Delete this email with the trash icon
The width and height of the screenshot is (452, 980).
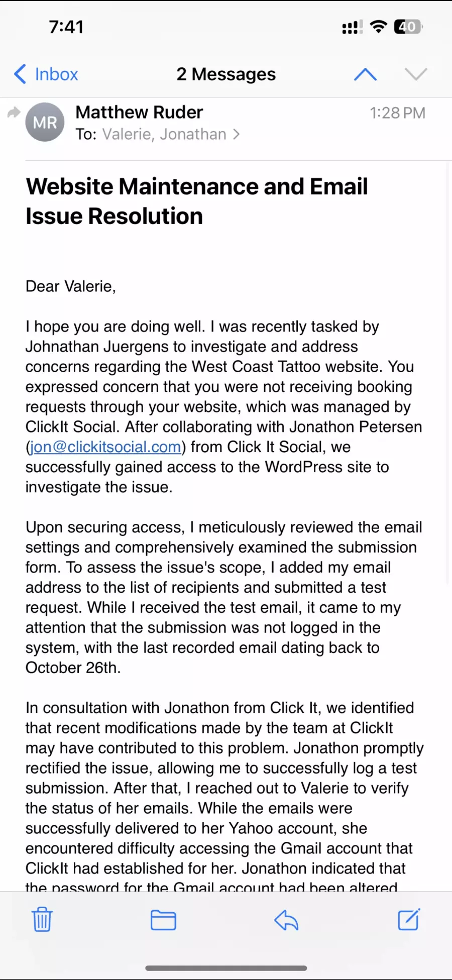pyautogui.click(x=42, y=920)
